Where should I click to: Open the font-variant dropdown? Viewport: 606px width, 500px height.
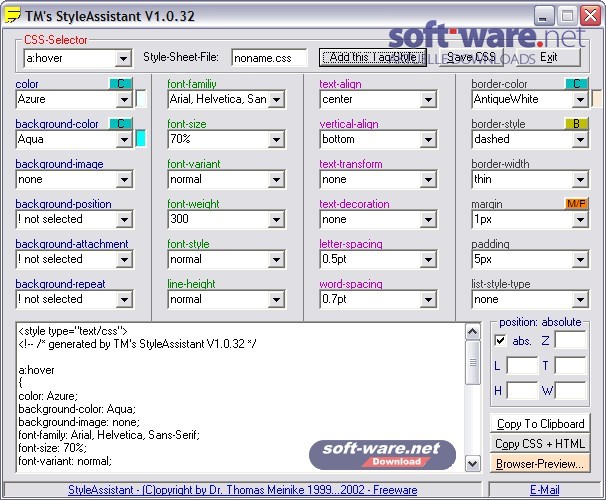tap(276, 179)
